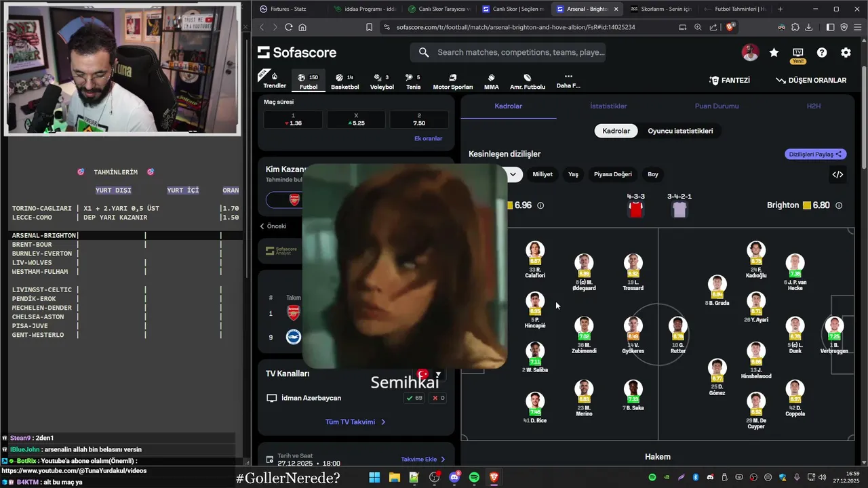Select draw odds 5.25
Viewport: 868px width, 488px height.
click(x=356, y=120)
